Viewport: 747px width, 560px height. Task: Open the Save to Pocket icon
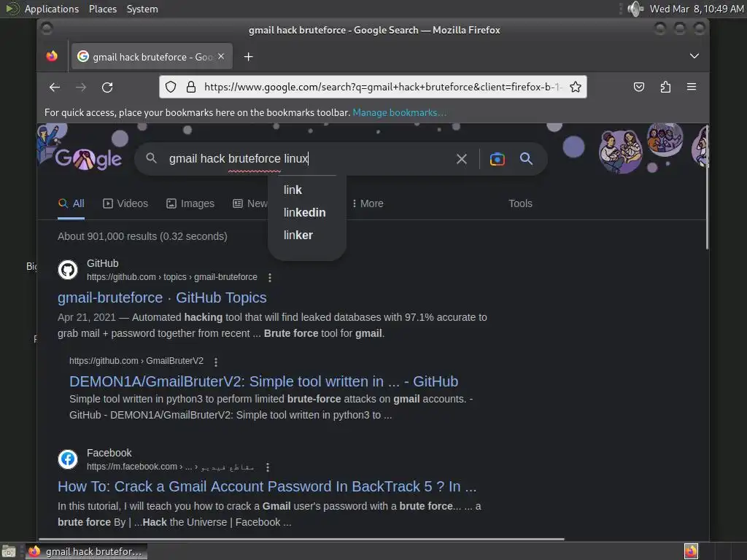(x=639, y=87)
